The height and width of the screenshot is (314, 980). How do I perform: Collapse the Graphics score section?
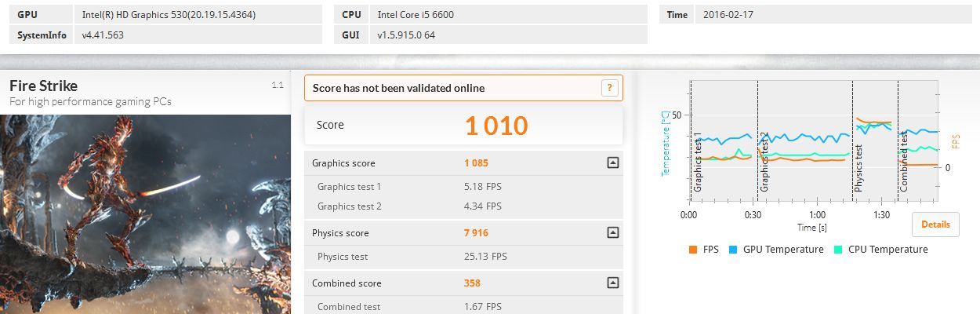tap(613, 163)
